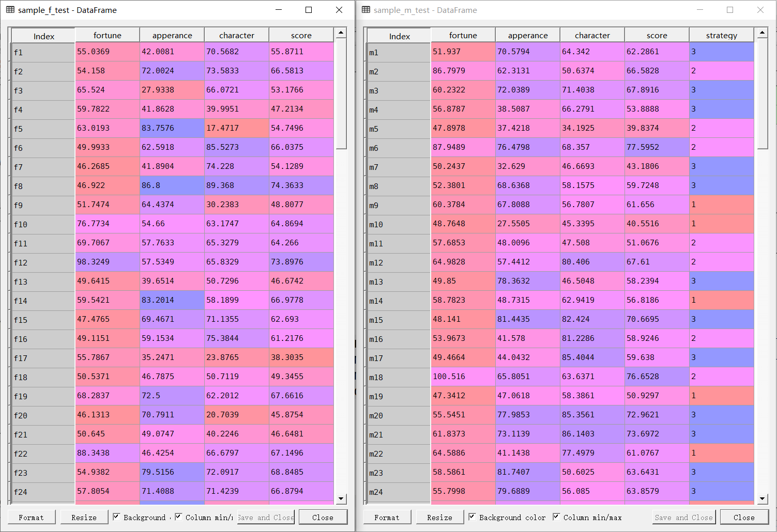
Task: Click Save and Close in sample_m_test window
Action: pos(683,517)
